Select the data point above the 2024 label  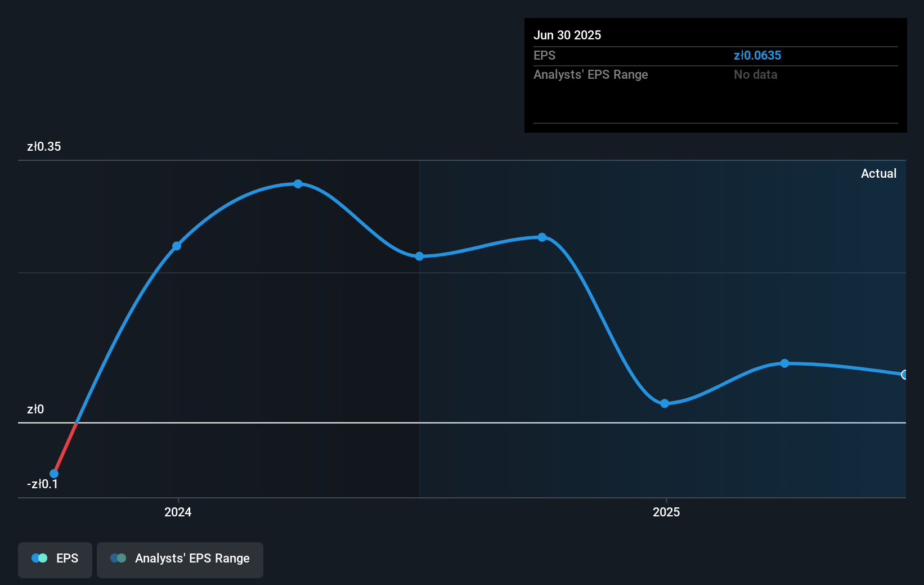click(x=177, y=246)
